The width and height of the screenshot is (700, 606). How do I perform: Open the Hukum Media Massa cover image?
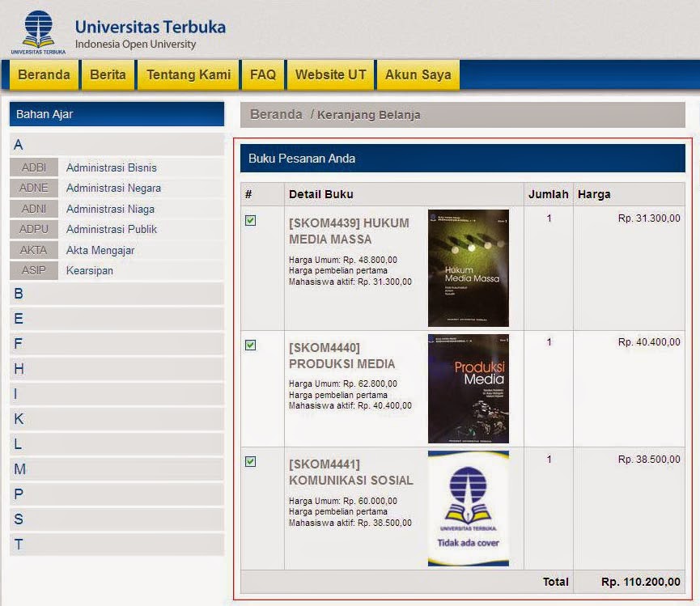[469, 267]
